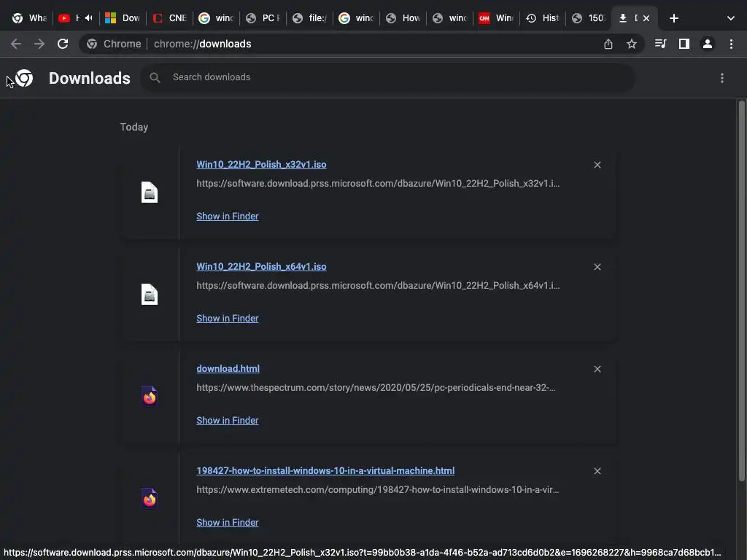Click the new tab plus button
Viewport: 747px width, 560px height.
[x=673, y=18]
